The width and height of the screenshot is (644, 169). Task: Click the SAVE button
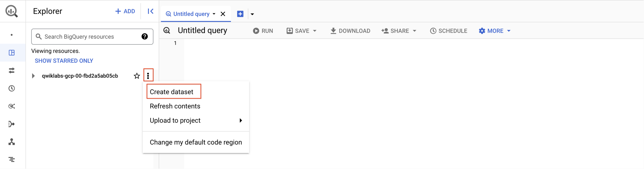[x=298, y=31]
